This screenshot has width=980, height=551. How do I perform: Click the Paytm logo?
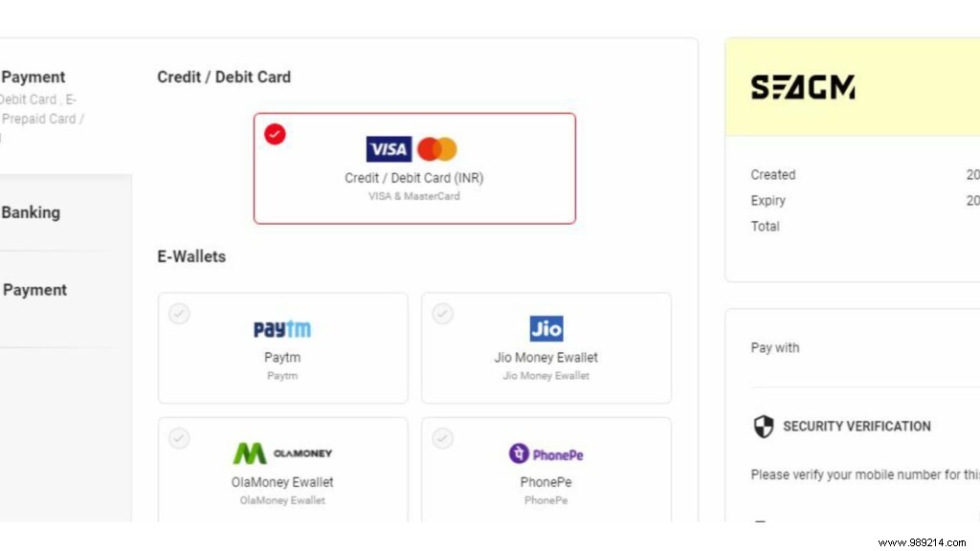[x=282, y=329]
